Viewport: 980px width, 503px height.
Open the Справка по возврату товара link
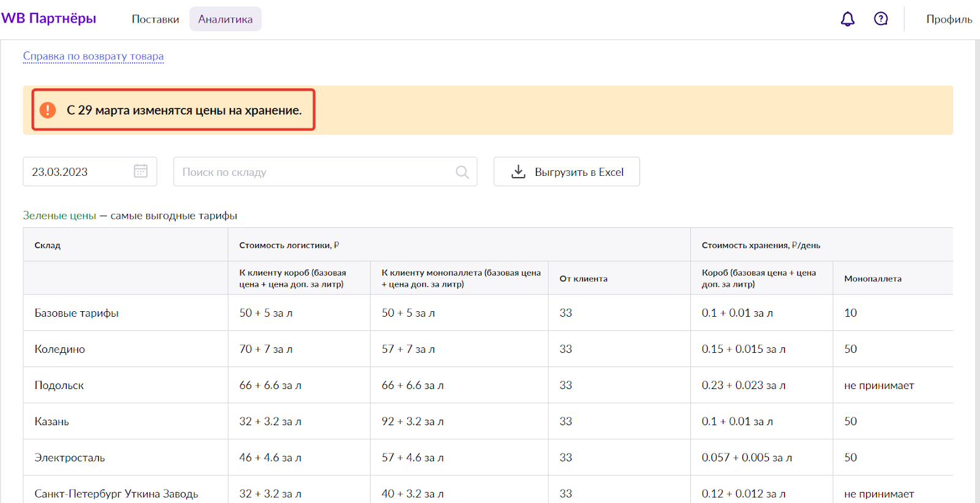tap(93, 56)
